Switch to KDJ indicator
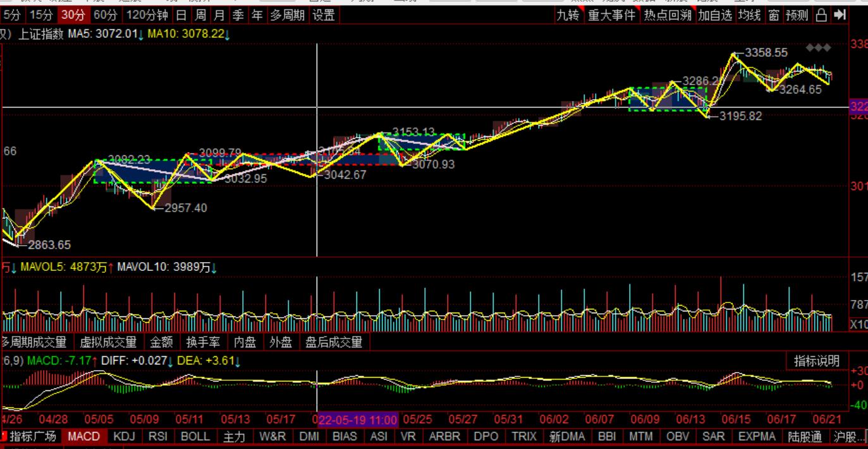Screen dimensions: 868x449 [124, 436]
